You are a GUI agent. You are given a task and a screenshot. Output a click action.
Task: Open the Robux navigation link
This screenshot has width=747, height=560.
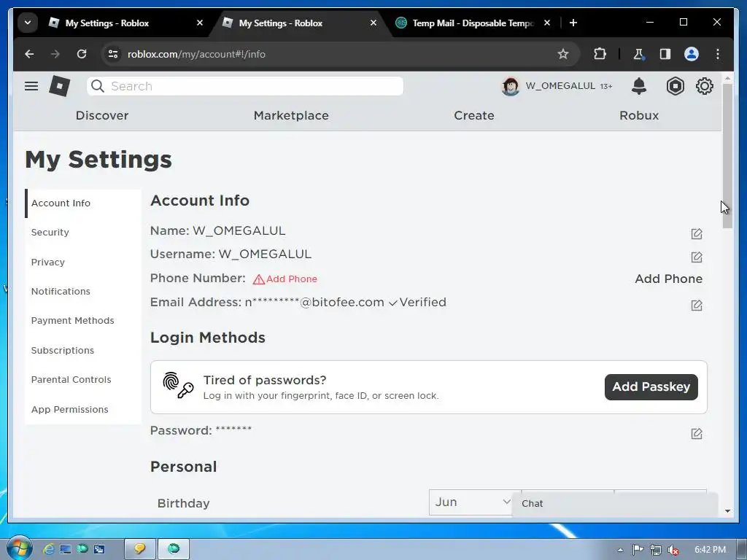point(639,115)
